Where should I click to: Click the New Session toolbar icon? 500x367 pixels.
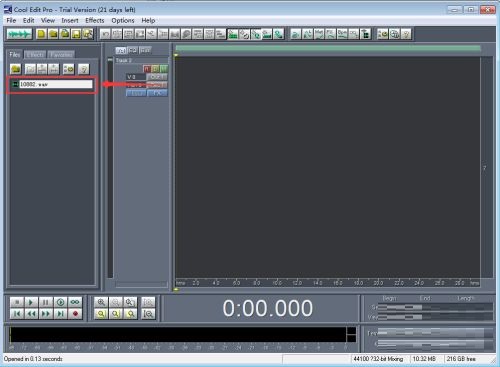[x=41, y=34]
